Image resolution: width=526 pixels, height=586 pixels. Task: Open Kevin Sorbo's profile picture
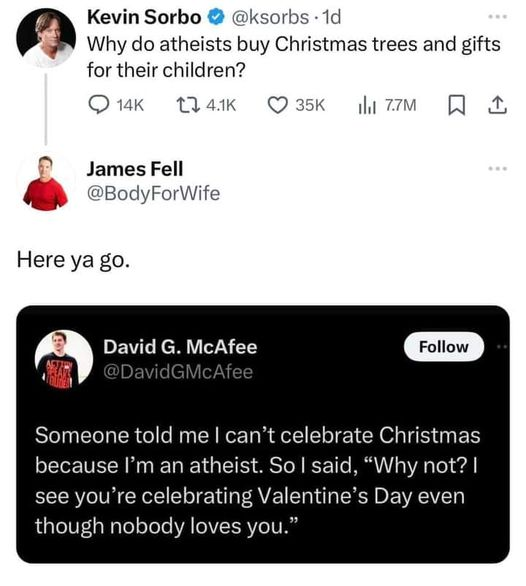tap(46, 38)
